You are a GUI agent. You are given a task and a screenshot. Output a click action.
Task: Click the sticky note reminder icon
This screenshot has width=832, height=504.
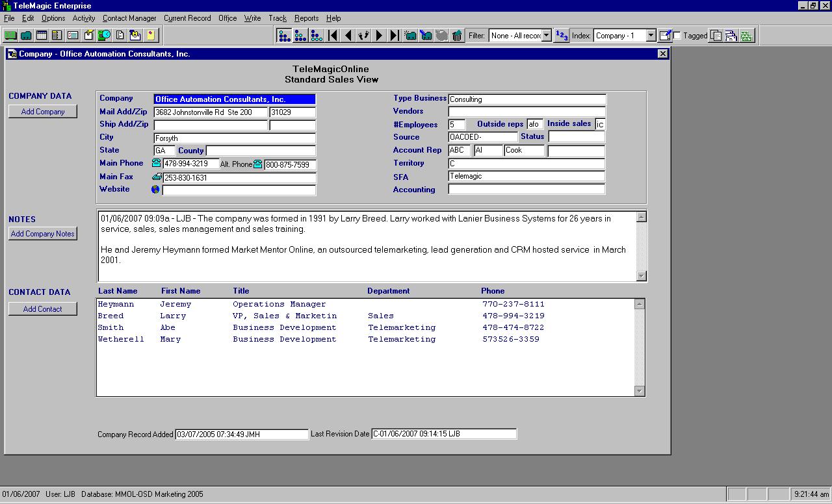(x=149, y=35)
